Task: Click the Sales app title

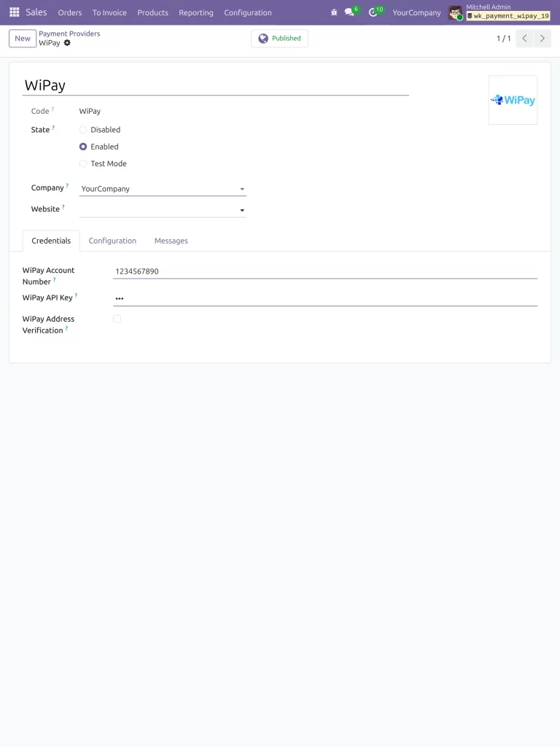Action: (x=36, y=12)
